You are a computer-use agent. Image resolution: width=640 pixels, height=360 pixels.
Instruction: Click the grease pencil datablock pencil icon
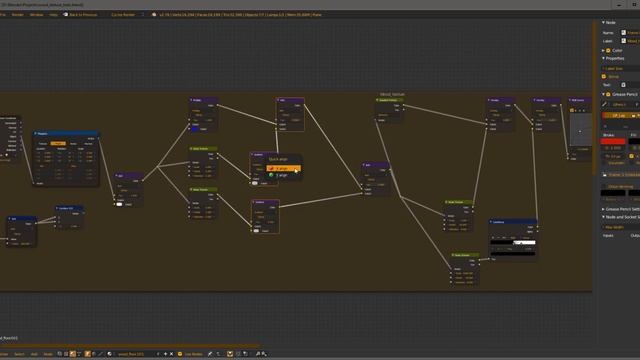[x=604, y=104]
